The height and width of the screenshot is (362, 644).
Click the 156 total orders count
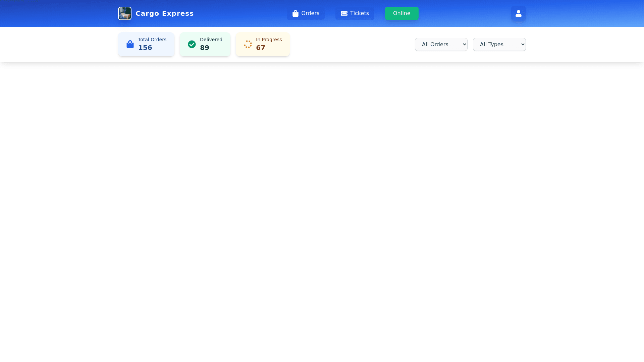pyautogui.click(x=145, y=48)
